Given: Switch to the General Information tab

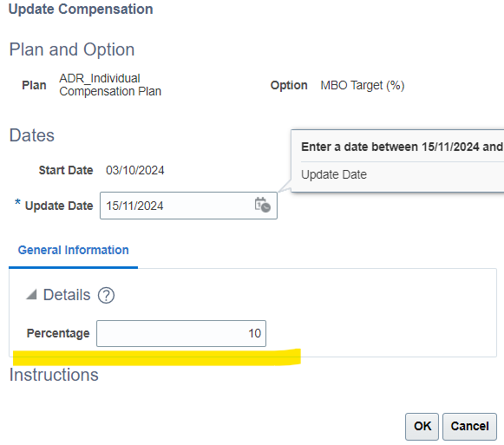Looking at the screenshot, I should click(73, 250).
